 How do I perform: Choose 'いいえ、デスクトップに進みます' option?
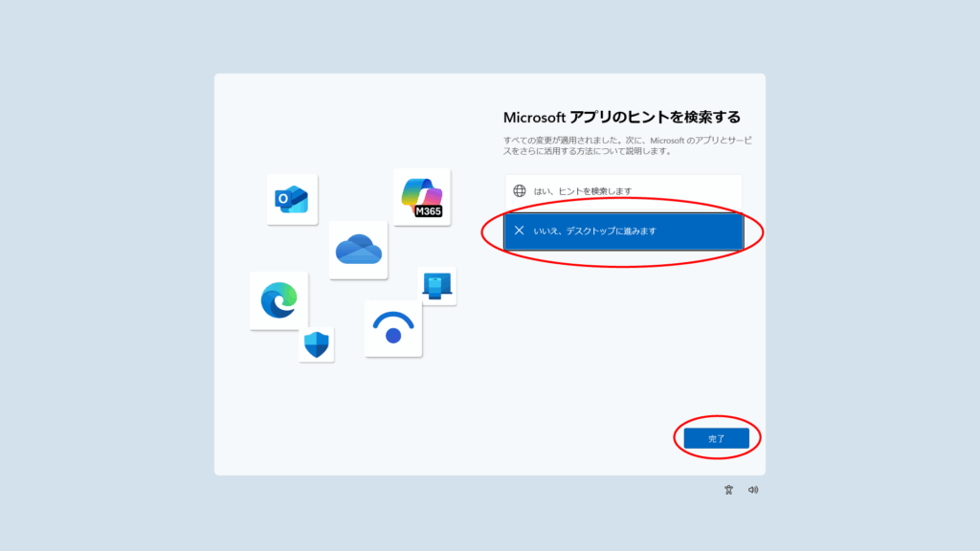click(623, 231)
